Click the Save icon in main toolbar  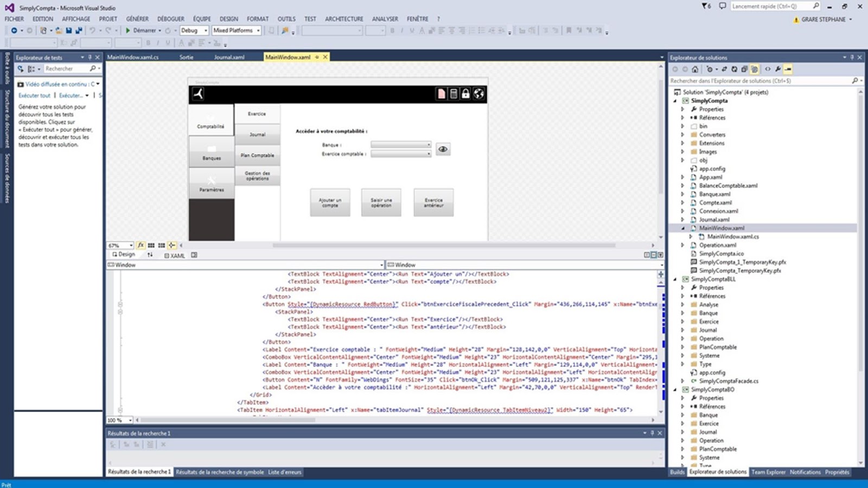tap(69, 30)
